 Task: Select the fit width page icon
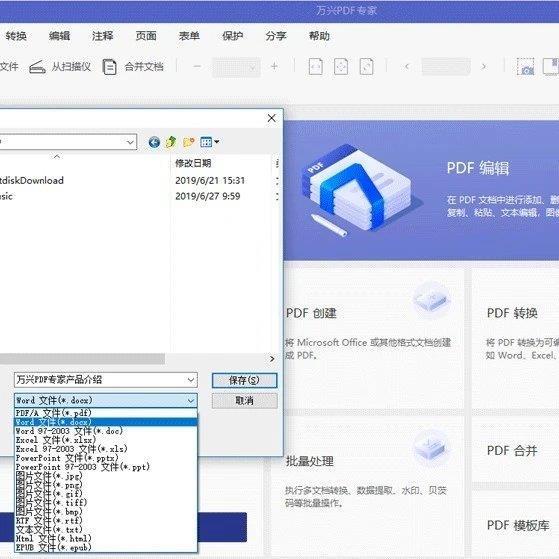tap(316, 67)
